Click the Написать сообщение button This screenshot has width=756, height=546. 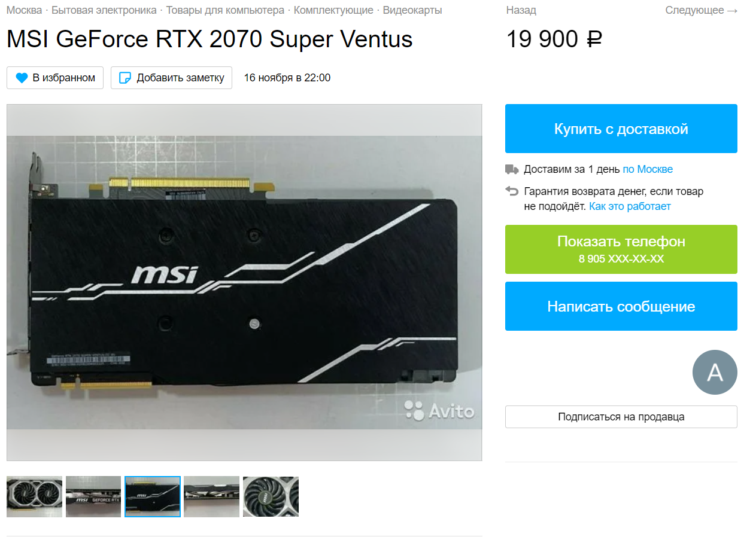click(621, 306)
